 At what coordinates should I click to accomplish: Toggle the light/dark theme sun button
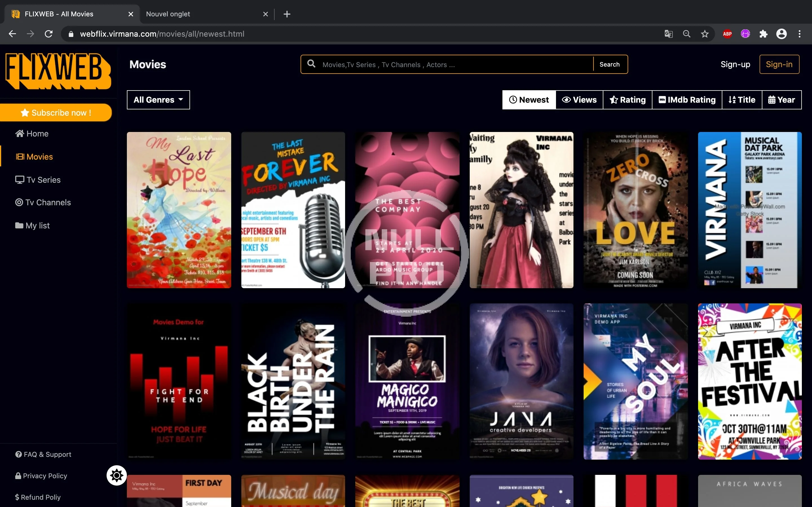(116, 475)
